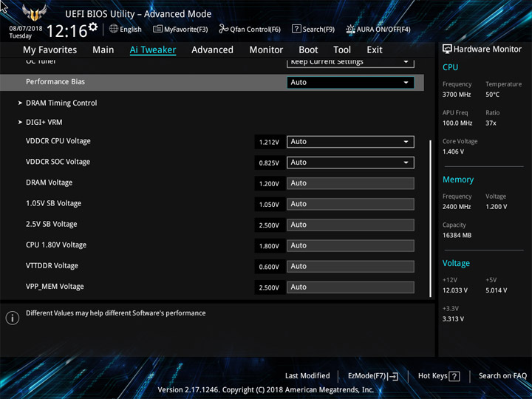Open Search(F9)
Image resolution: width=532 pixels, height=399 pixels.
313,29
